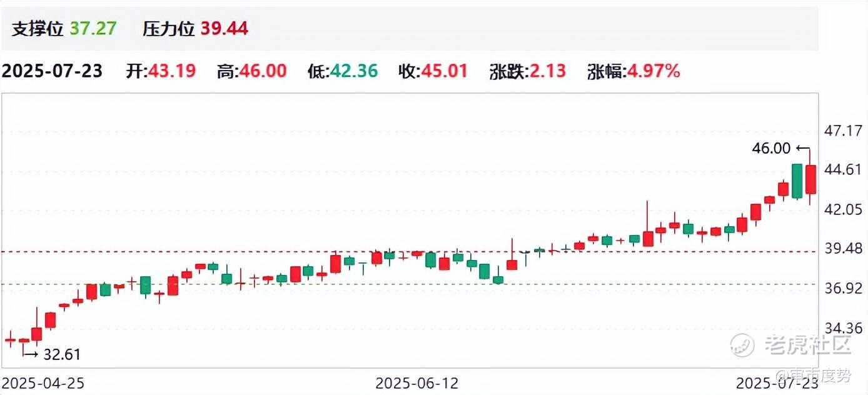
Task: Click the open price 43.19
Action: tap(171, 71)
